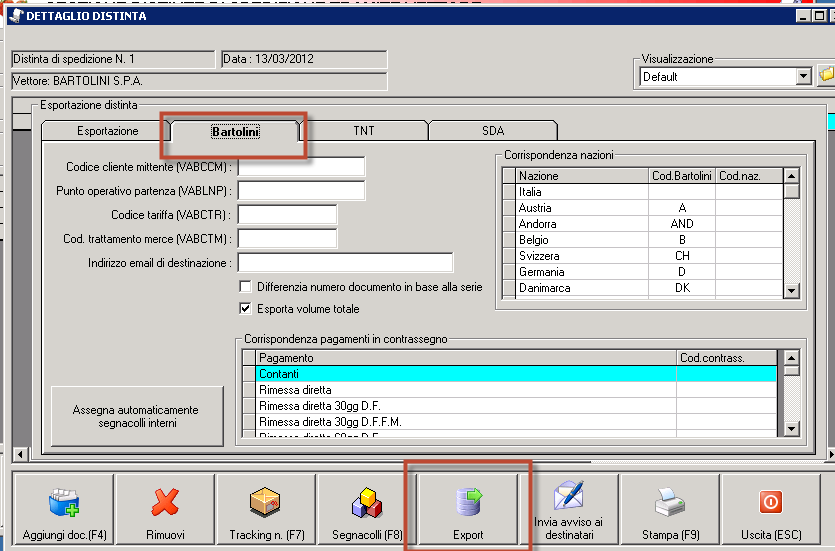The image size is (835, 551).
Task: Click down arrow of pagamenti contrassegno scrollbar
Action: tap(791, 428)
